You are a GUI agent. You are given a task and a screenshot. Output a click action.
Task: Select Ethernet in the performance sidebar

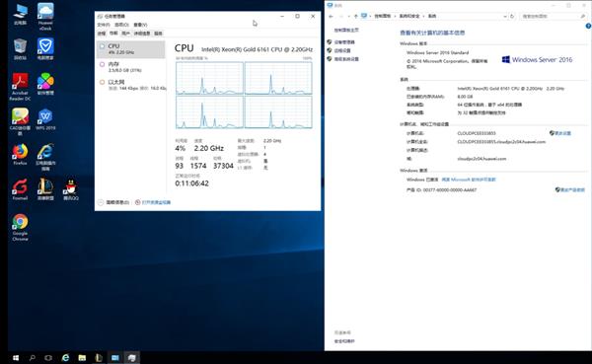click(131, 85)
